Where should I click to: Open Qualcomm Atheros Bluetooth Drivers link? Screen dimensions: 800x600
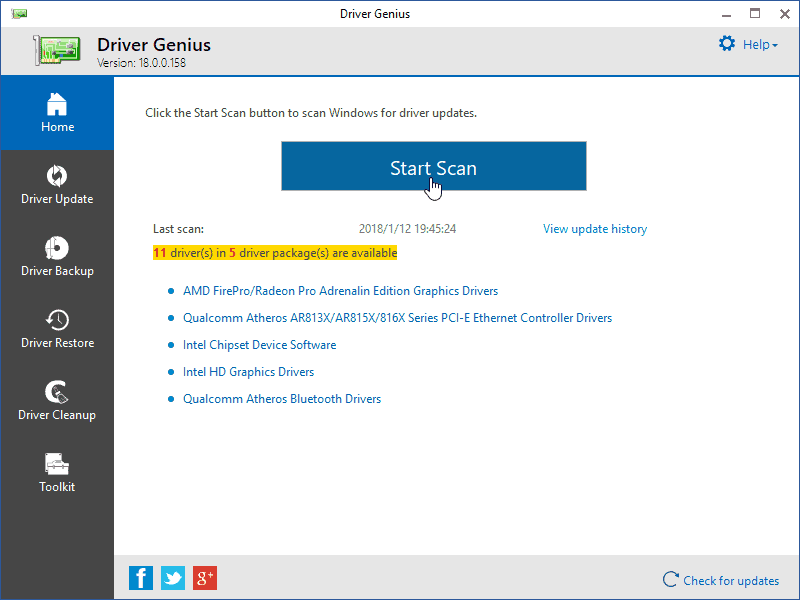tap(282, 398)
